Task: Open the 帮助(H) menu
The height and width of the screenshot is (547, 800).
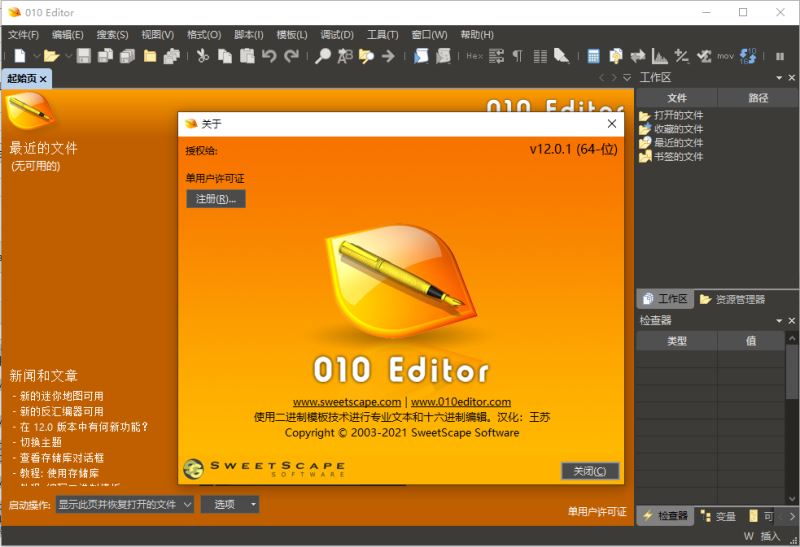Action: pyautogui.click(x=477, y=35)
